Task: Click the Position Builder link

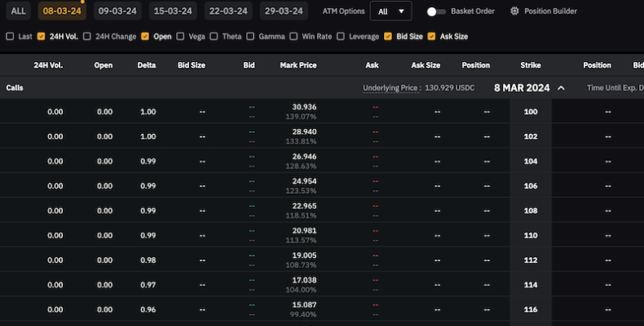Action: click(x=550, y=11)
